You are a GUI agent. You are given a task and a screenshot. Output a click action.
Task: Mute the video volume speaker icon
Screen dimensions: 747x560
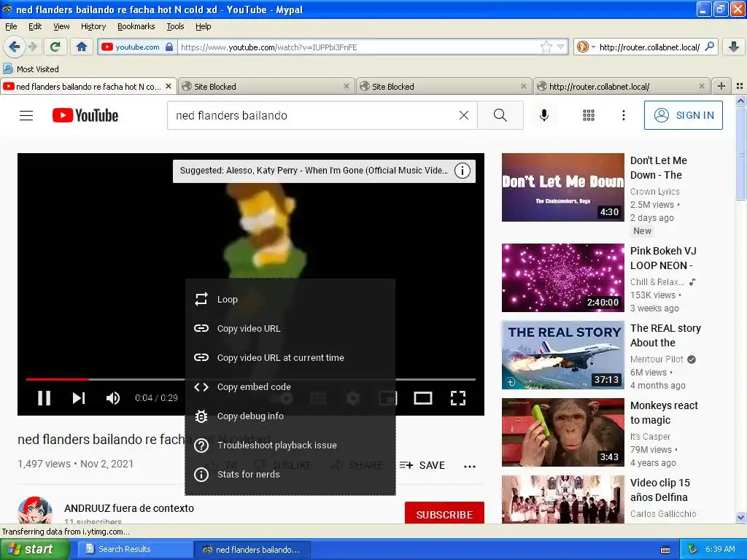click(x=113, y=397)
